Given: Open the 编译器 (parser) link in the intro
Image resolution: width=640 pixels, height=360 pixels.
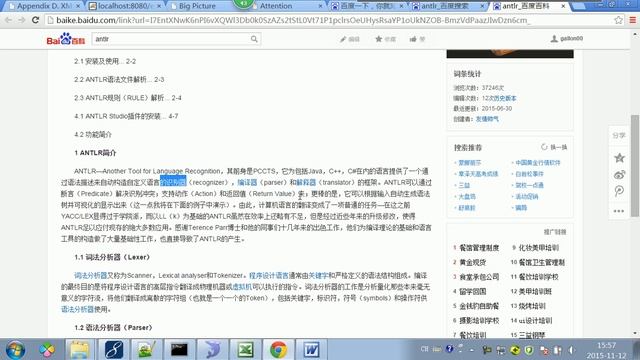Looking at the screenshot, I should point(247,182).
